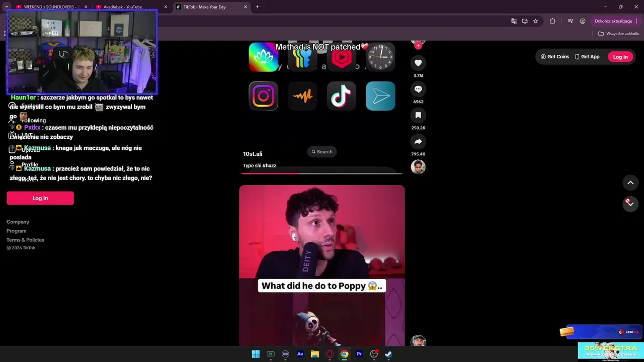
Task: Go to previous video with up chevron
Action: coord(630,183)
